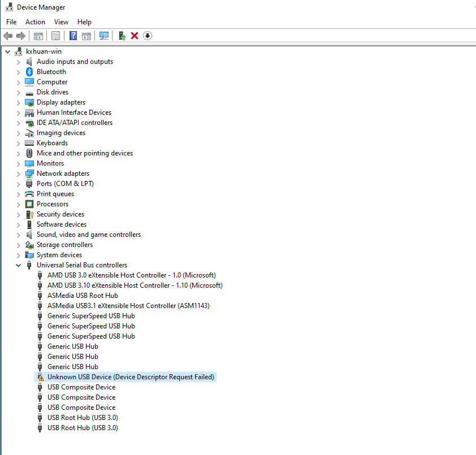Collapse the kxhuan-win root node

point(8,51)
